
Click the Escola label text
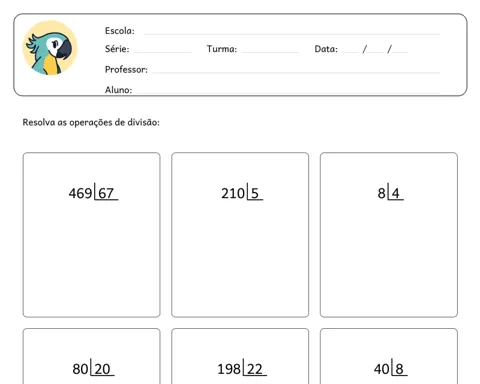[120, 31]
